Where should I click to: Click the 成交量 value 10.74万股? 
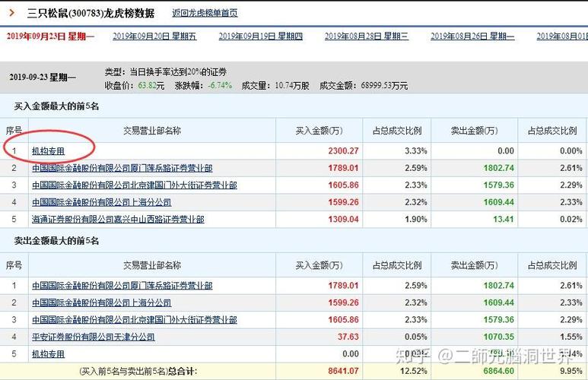[292, 85]
